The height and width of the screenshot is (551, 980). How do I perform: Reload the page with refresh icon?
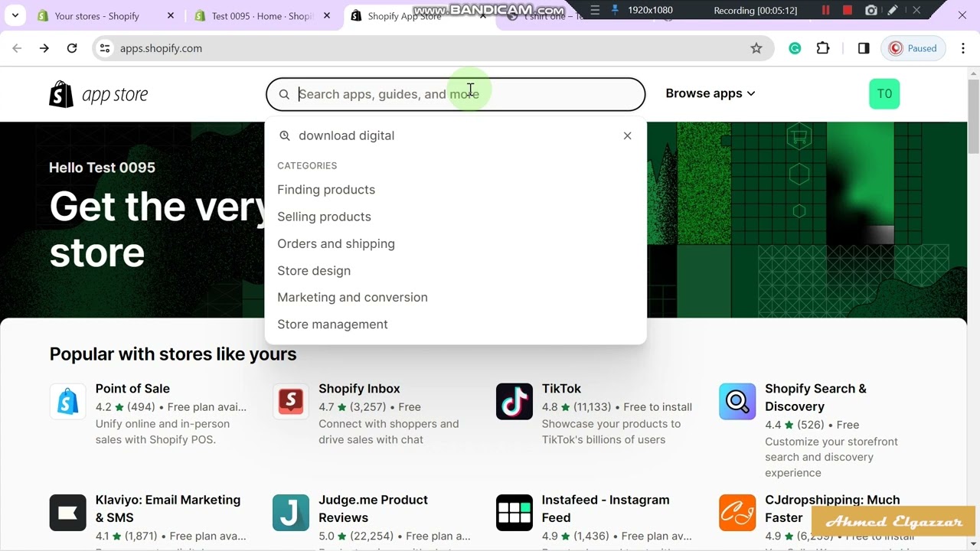pyautogui.click(x=72, y=48)
